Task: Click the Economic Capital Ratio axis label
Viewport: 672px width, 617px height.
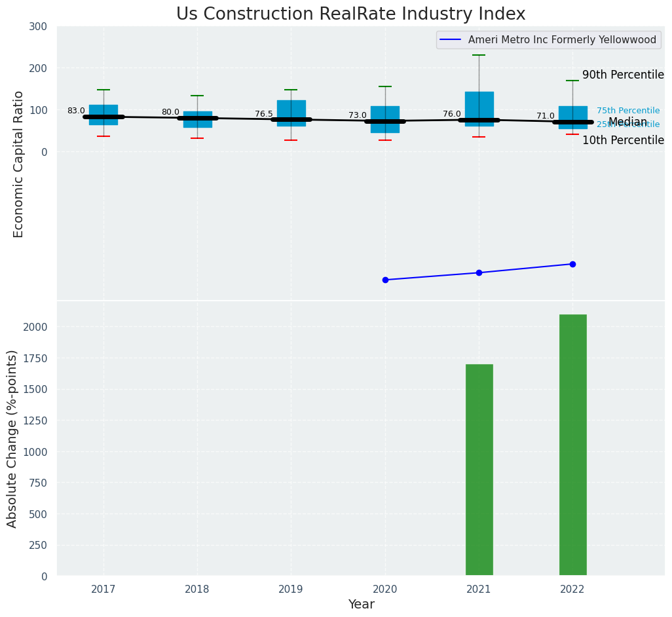Action: coord(18,164)
